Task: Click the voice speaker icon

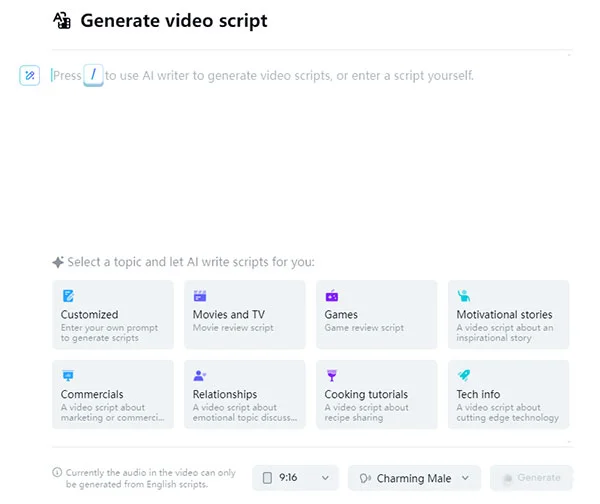Action: coord(365,478)
